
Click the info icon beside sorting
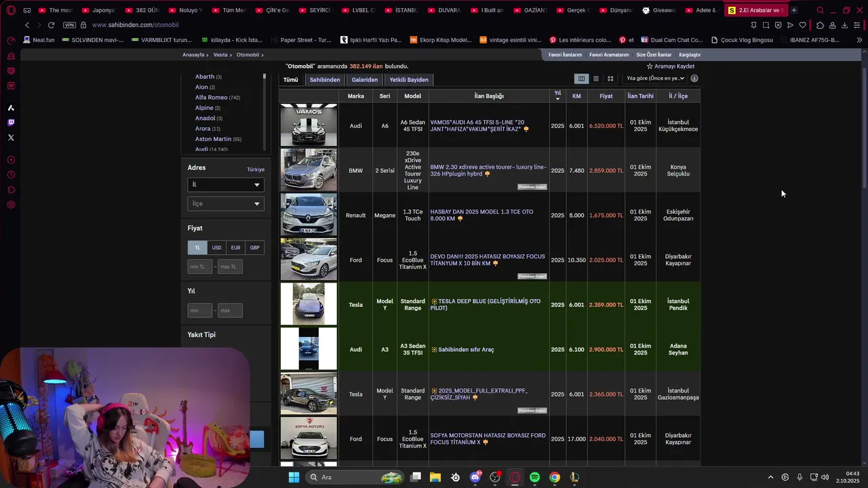(694, 79)
